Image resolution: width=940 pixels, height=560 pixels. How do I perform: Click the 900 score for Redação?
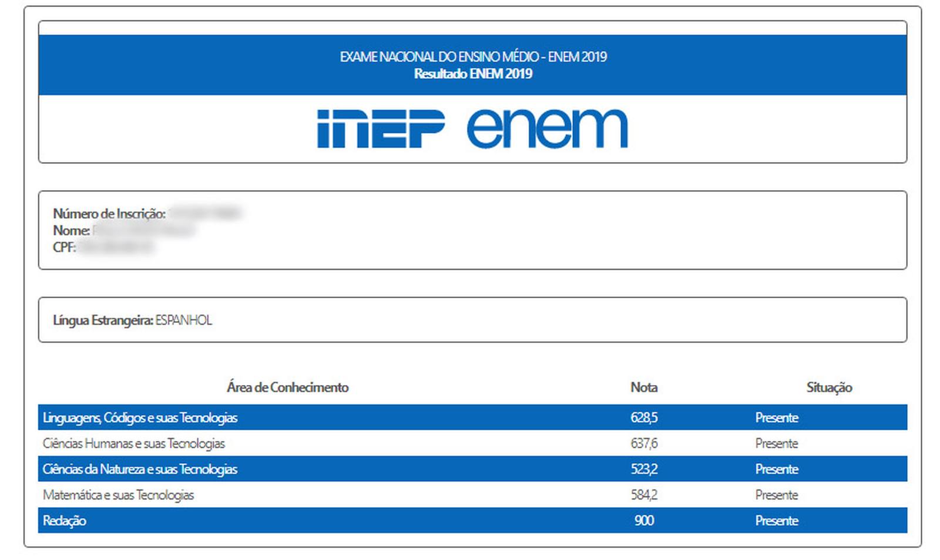[x=644, y=521]
